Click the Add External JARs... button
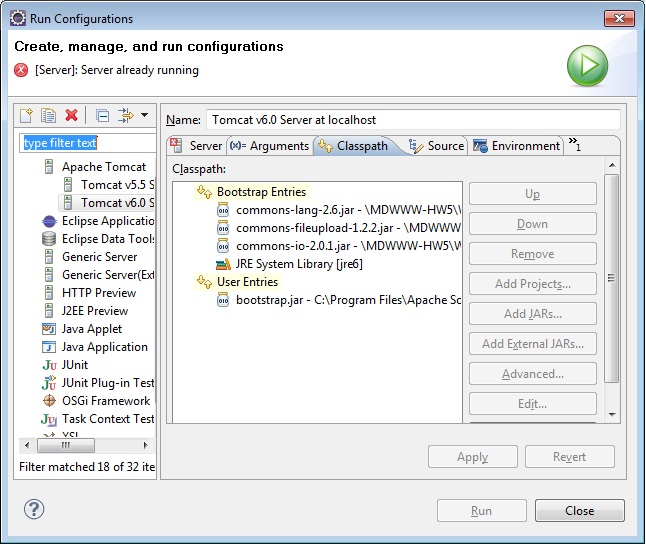Image resolution: width=646 pixels, height=544 pixels. point(532,344)
